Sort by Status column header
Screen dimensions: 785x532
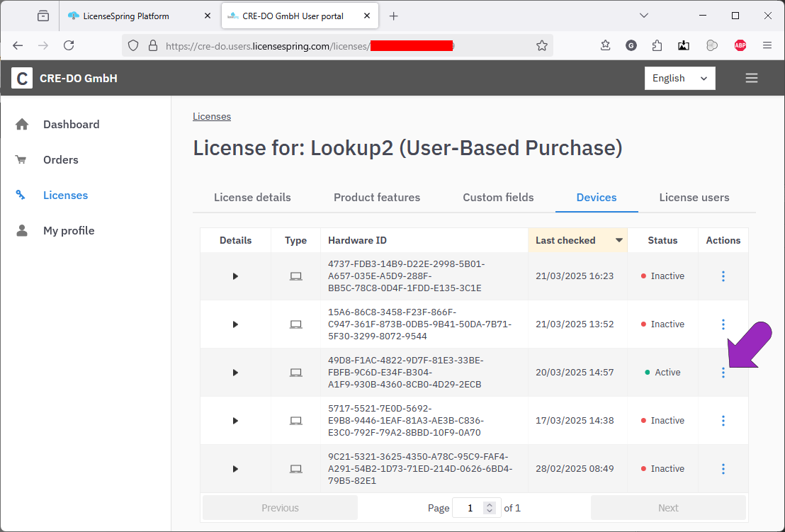[662, 240]
